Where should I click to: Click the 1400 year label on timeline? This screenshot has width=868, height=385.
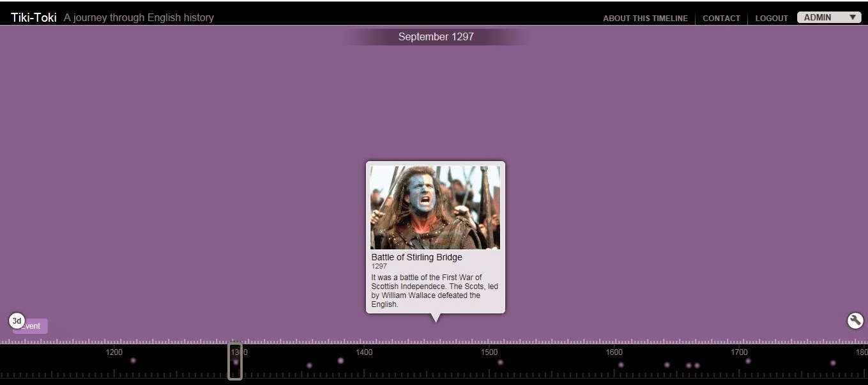[x=364, y=352]
